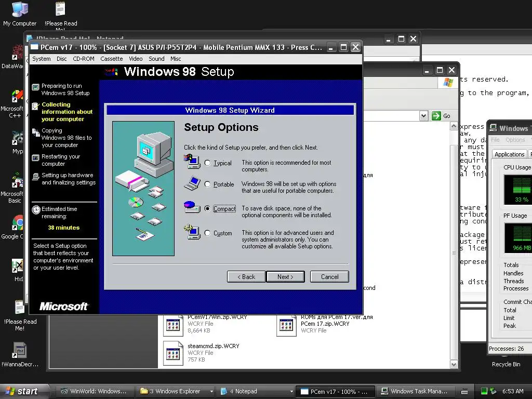The width and height of the screenshot is (532, 399).
Task: Click the CPU Usage meter
Action: [x=518, y=190]
